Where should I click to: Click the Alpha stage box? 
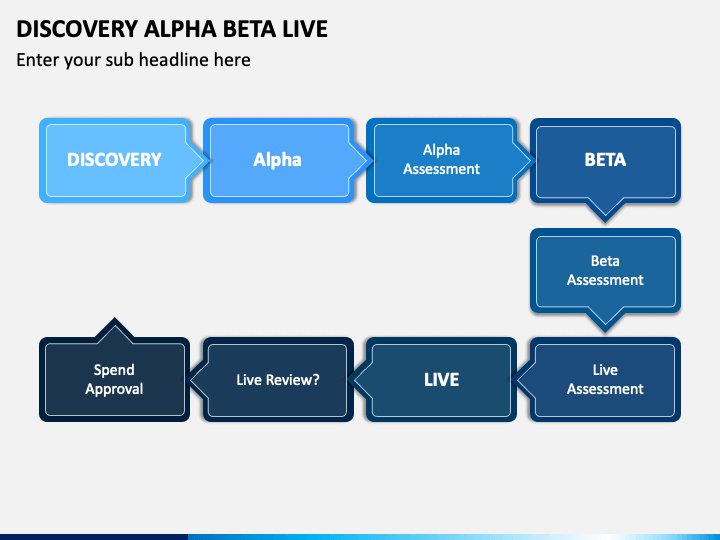click(286, 160)
